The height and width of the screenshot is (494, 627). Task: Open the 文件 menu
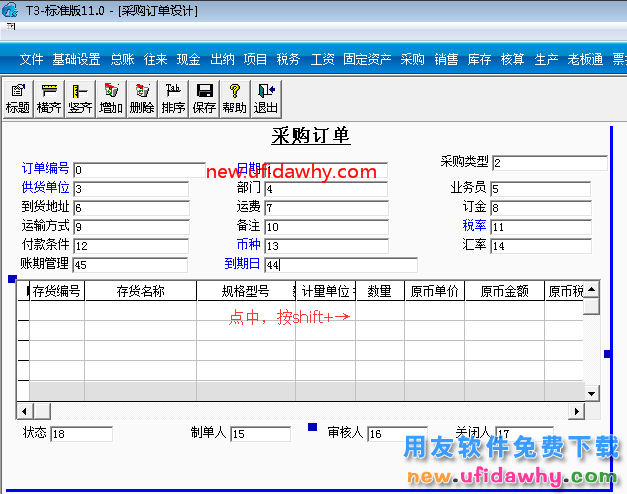pos(31,59)
